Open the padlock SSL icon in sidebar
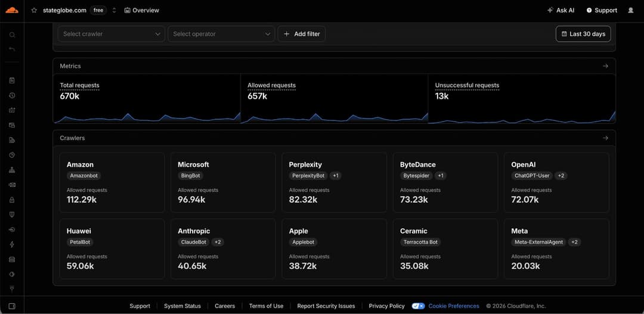Image resolution: width=644 pixels, height=314 pixels. pos(12,200)
